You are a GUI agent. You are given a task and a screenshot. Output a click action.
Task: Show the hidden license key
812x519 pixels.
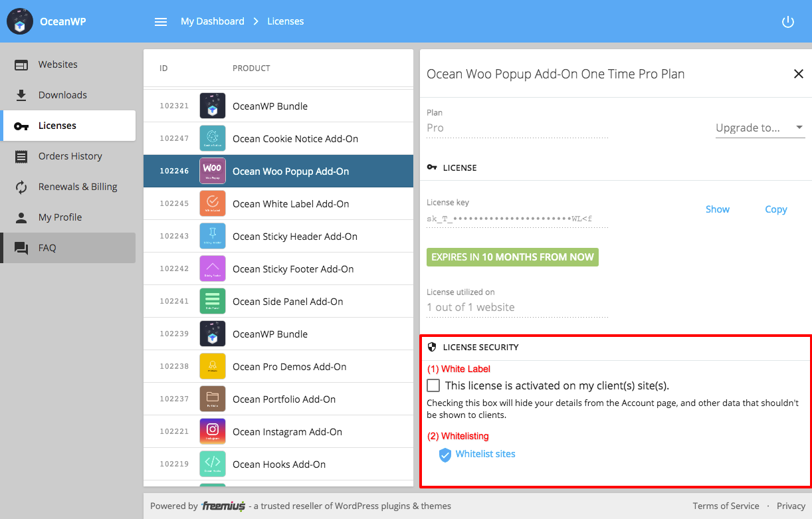[717, 209]
